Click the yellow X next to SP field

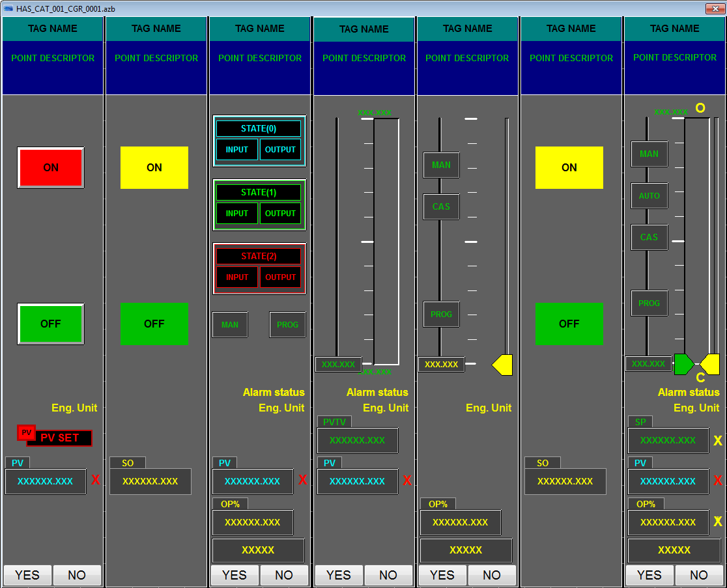718,441
